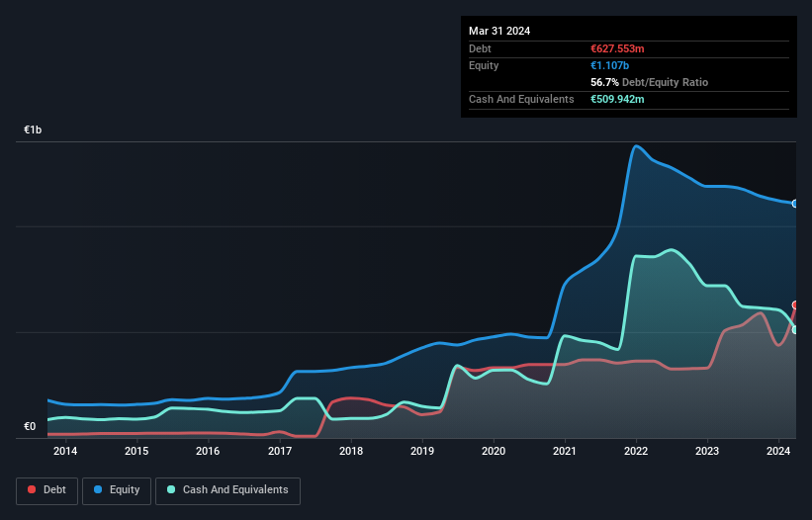The width and height of the screenshot is (812, 520).
Task: Toggle the Equity series legend button
Action: [117, 490]
